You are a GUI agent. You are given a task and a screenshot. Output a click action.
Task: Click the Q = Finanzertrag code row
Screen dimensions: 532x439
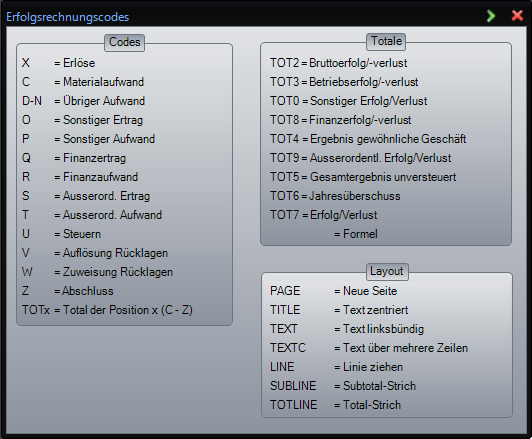coord(74,158)
